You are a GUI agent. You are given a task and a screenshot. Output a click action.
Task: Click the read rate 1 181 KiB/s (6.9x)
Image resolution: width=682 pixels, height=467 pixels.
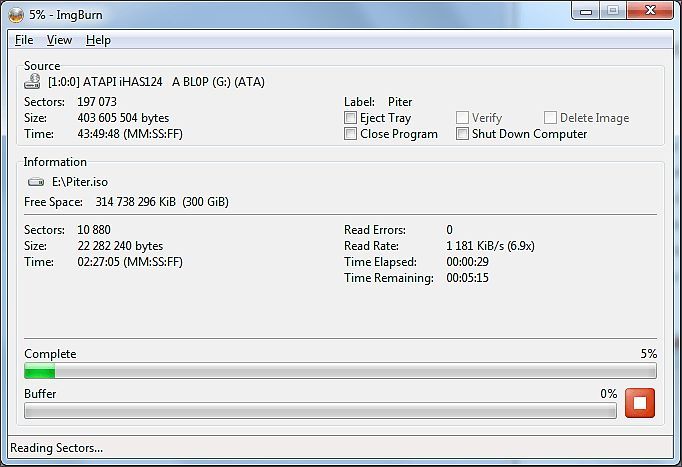click(490, 246)
